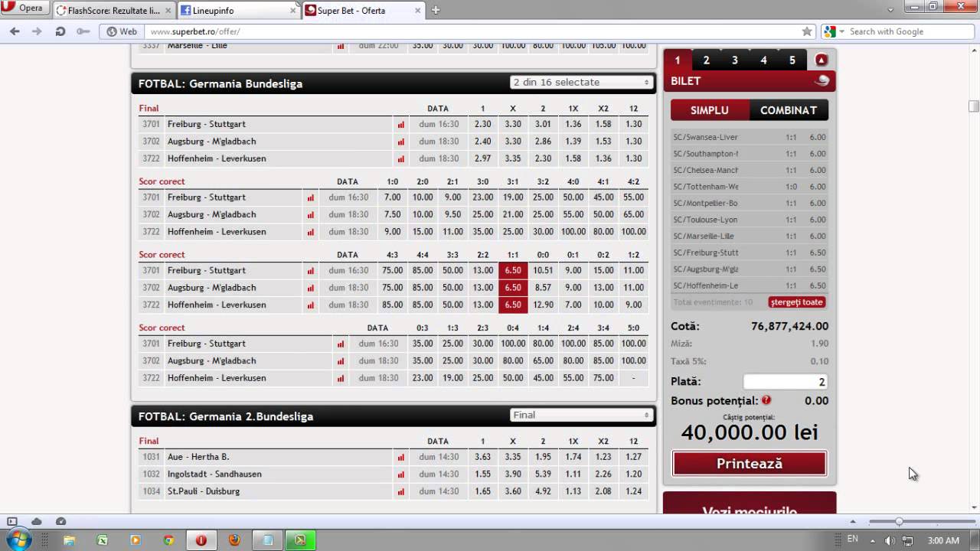Viewport: 980px width, 551px height.
Task: Click the Opera Link cloud icon
Action: click(36, 521)
